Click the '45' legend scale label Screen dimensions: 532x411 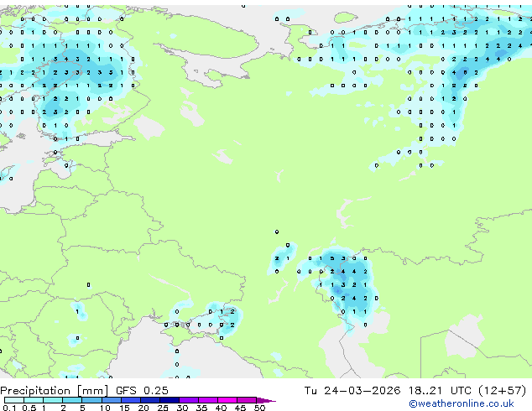[x=240, y=408]
